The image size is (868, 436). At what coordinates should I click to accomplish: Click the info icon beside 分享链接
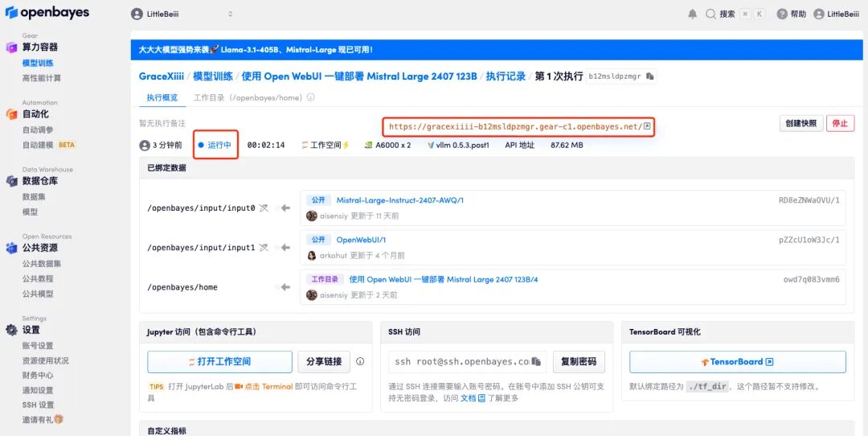[360, 362]
